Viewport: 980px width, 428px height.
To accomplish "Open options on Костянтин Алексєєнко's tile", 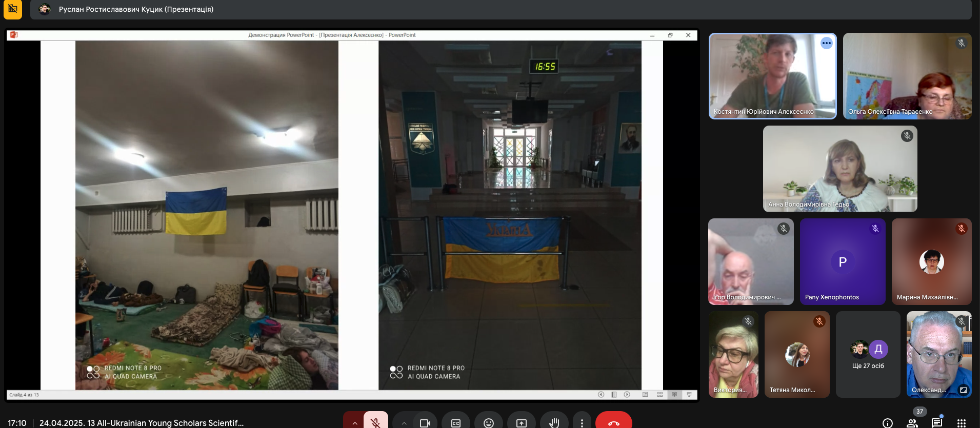I will pos(826,43).
